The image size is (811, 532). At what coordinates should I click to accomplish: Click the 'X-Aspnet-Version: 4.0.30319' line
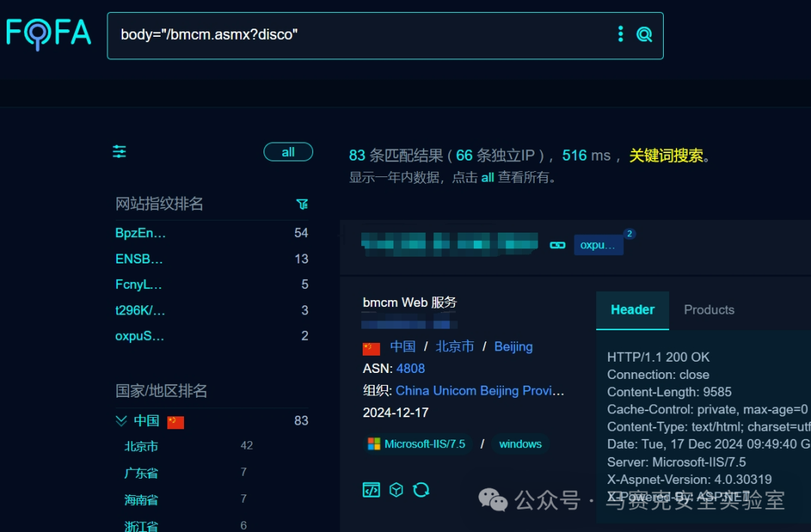click(x=689, y=479)
